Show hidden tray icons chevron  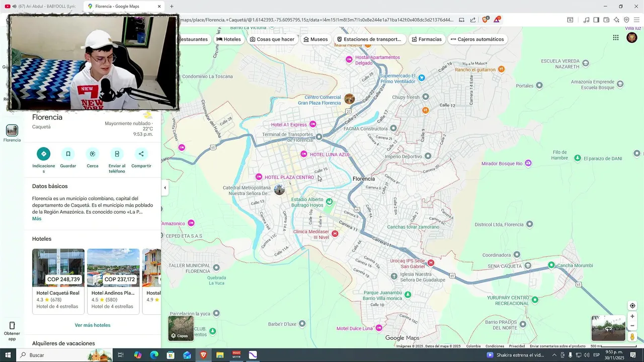pos(554,355)
